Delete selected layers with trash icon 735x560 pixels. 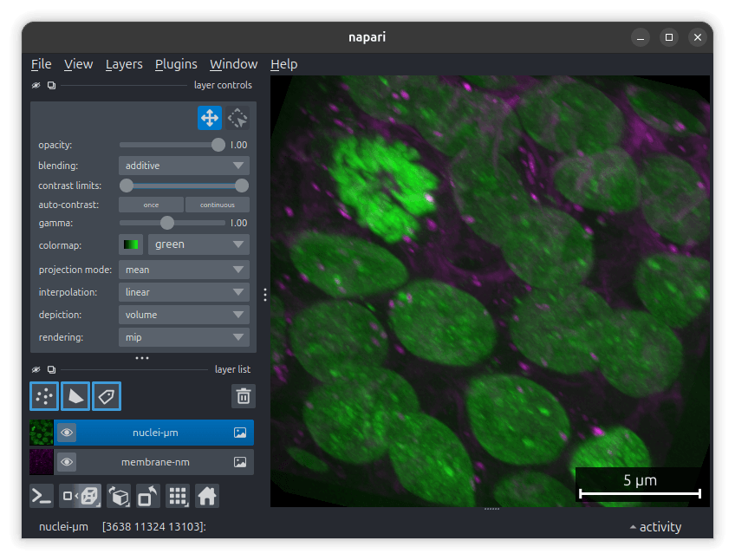pos(244,396)
